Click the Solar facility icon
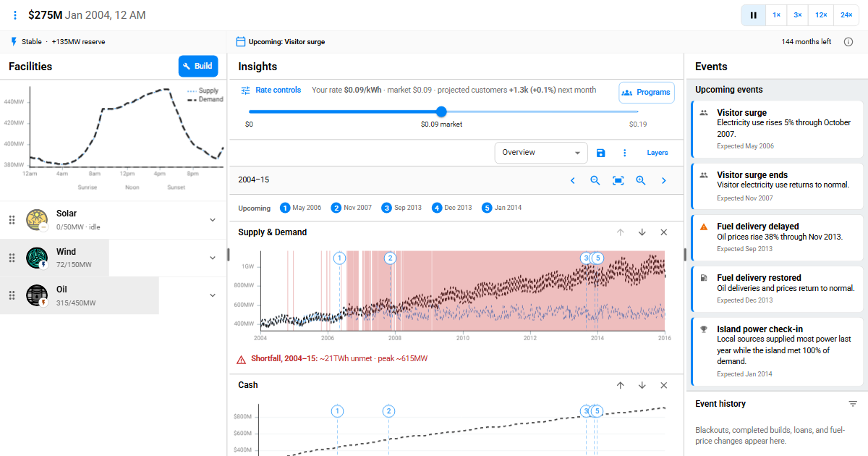Image resolution: width=868 pixels, height=456 pixels. tap(37, 220)
